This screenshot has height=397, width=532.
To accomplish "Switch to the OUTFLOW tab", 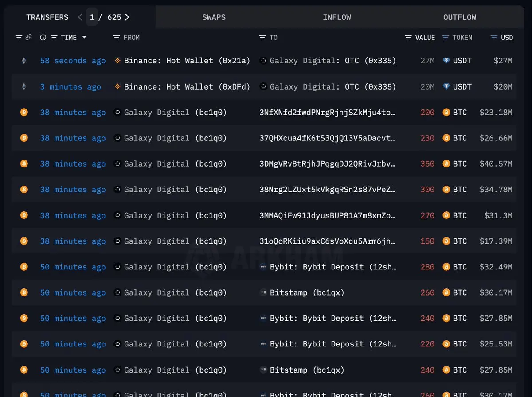I will [x=460, y=17].
